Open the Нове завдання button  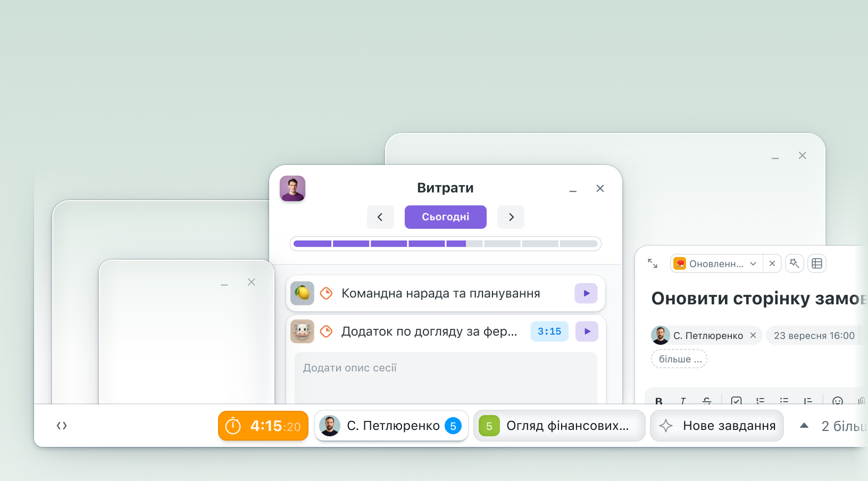coord(717,426)
